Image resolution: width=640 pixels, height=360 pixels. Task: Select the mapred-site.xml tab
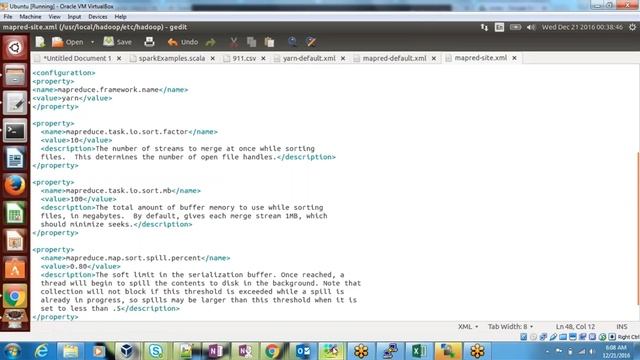(x=480, y=58)
